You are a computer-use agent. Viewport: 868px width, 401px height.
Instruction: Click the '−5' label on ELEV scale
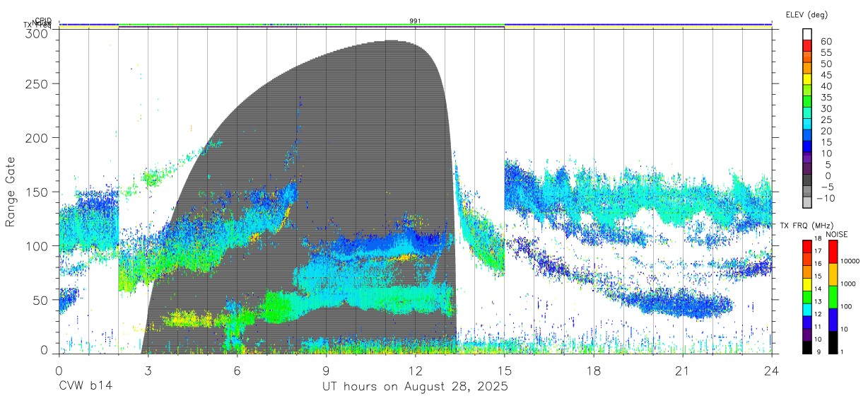827,187
